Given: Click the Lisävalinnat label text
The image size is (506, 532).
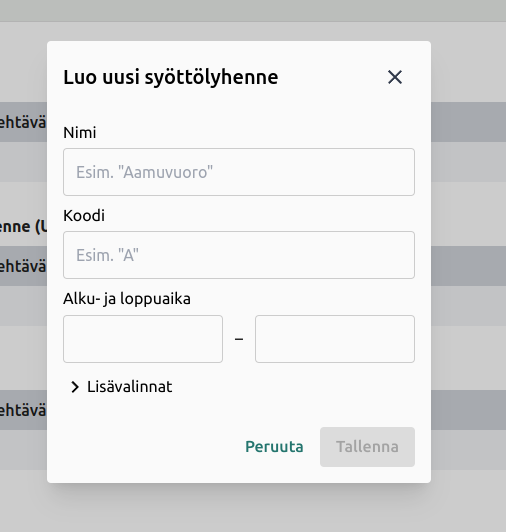Looking at the screenshot, I should 130,387.
